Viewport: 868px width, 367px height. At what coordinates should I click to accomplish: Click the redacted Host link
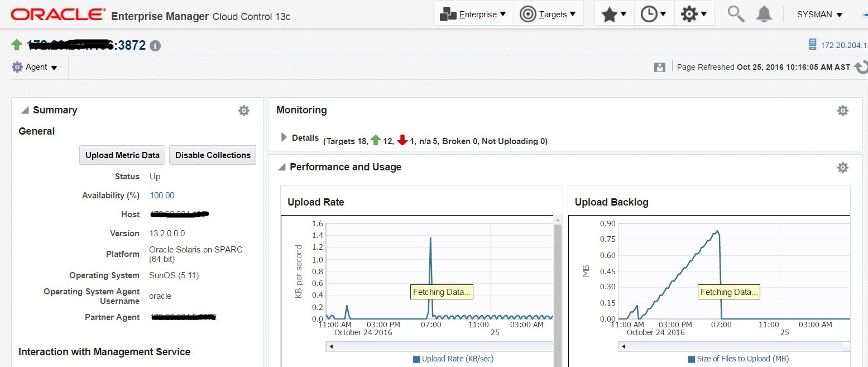[x=179, y=214]
